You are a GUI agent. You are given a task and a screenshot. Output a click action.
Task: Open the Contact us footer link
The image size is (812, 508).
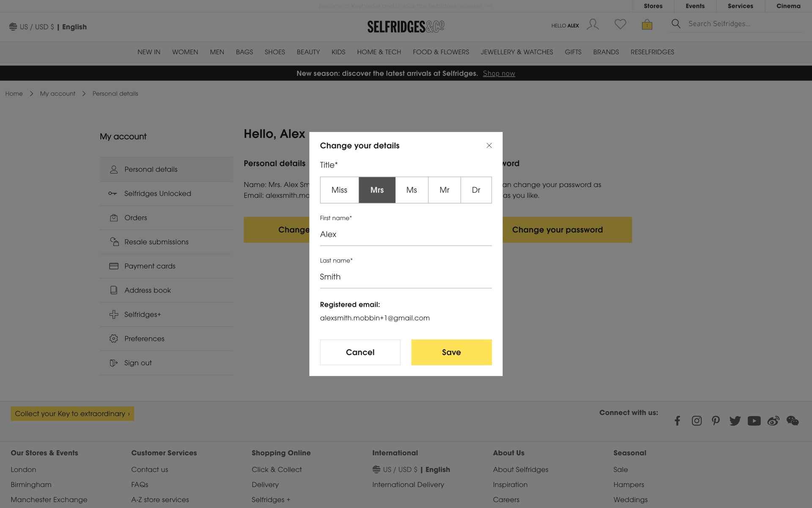[150, 469]
